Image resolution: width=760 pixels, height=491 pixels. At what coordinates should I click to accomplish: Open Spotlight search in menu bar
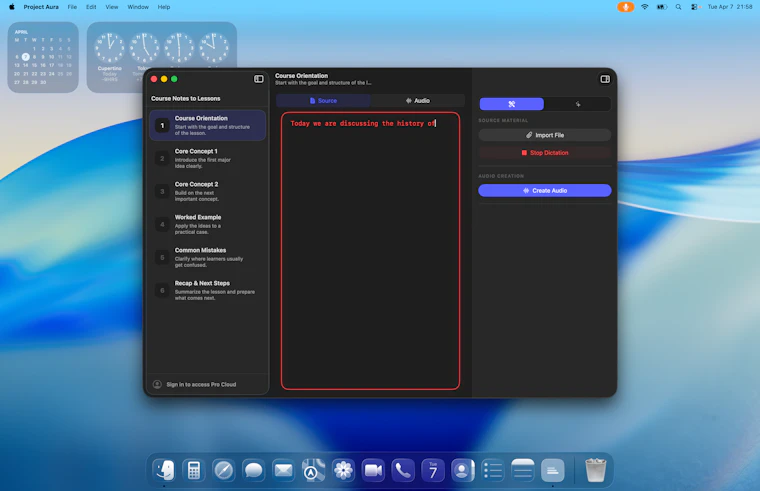click(x=679, y=7)
